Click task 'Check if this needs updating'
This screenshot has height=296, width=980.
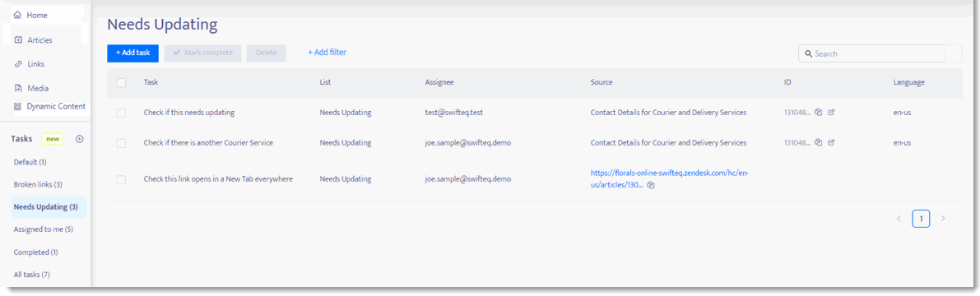click(188, 113)
